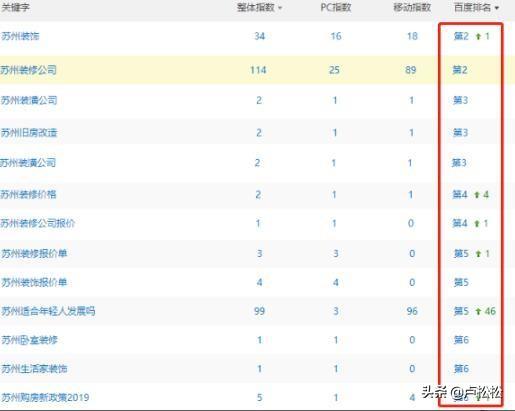Open keyword link 苏州装修价格

coord(28,194)
